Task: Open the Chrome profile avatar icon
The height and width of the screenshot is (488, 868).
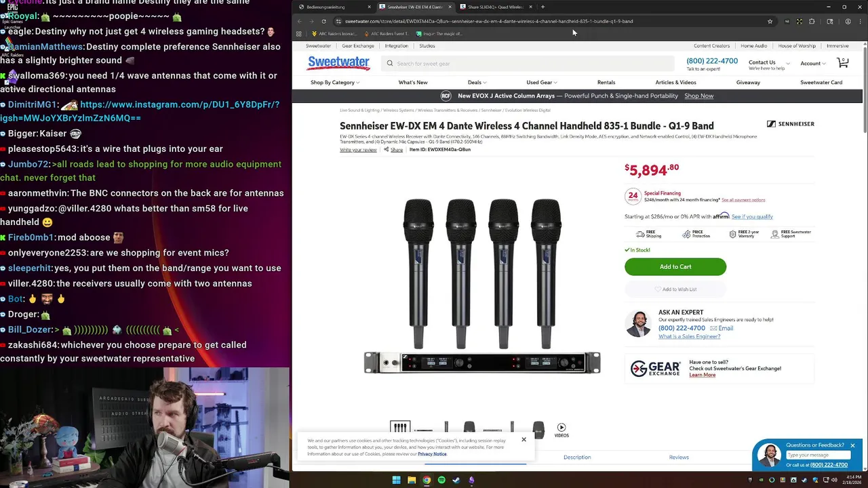Action: [848, 21]
